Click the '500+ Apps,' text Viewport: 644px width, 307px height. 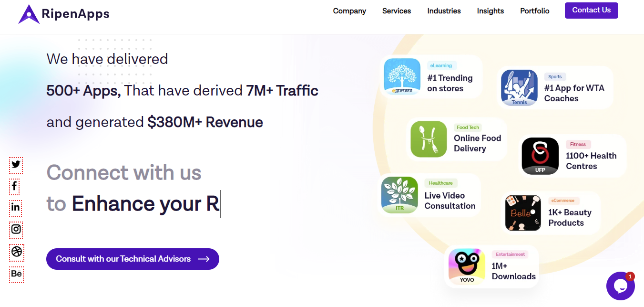83,91
